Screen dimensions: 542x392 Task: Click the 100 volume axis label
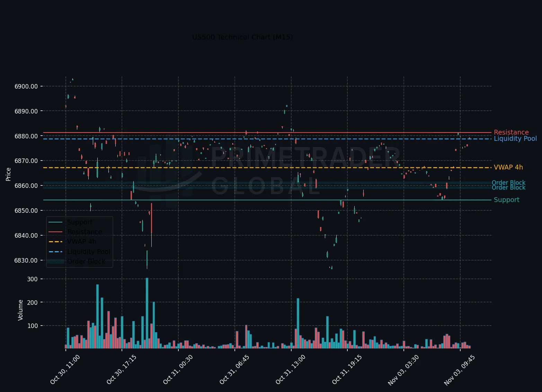pos(32,326)
